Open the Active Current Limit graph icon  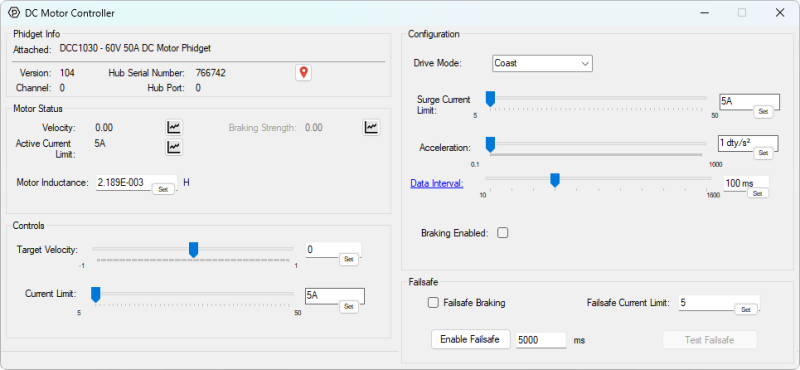(x=174, y=147)
